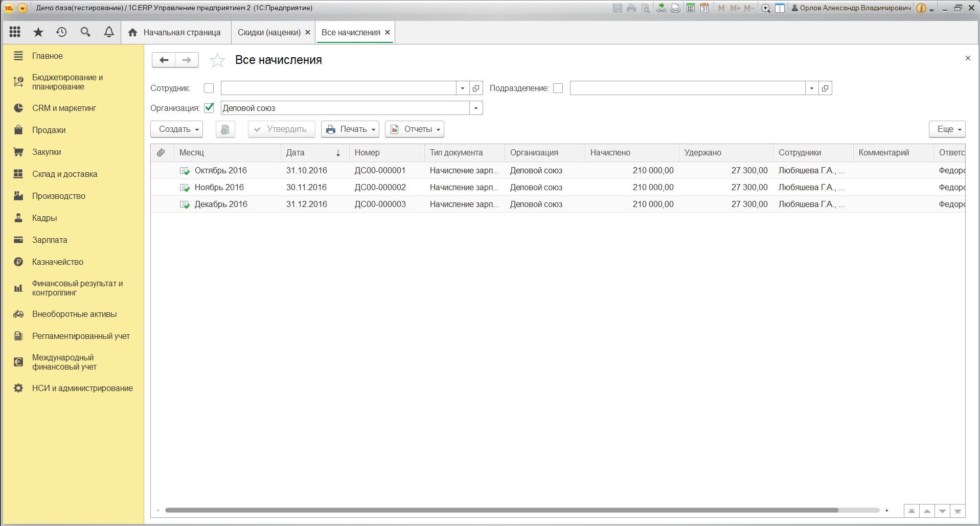The height and width of the screenshot is (526, 980).
Task: Add this form to favorites with star
Action: [217, 60]
